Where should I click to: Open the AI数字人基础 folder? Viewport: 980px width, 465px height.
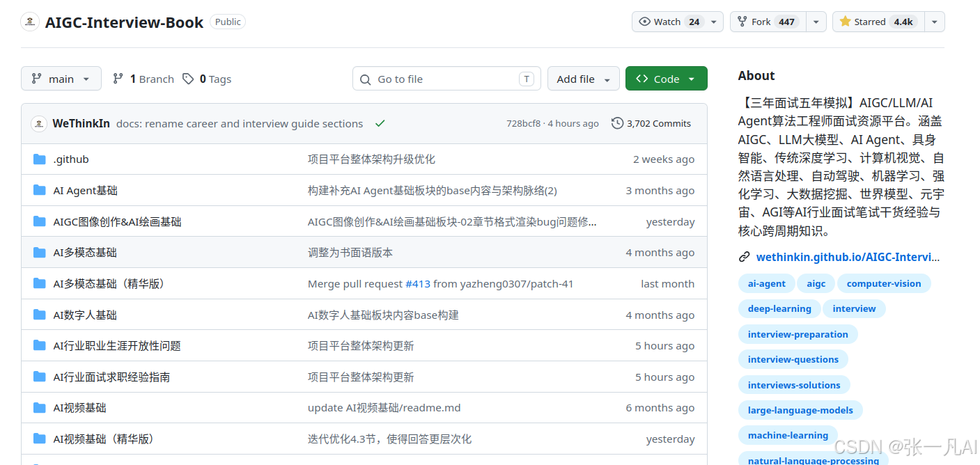(85, 315)
